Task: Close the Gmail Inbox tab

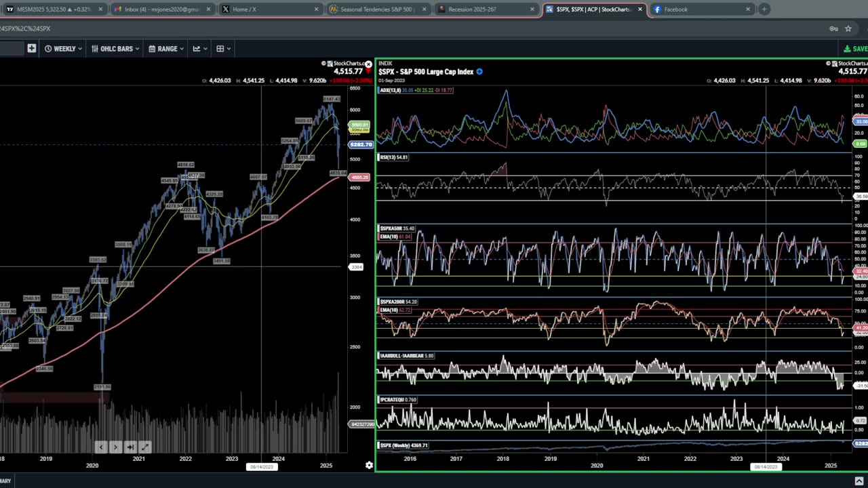Action: coord(208,9)
